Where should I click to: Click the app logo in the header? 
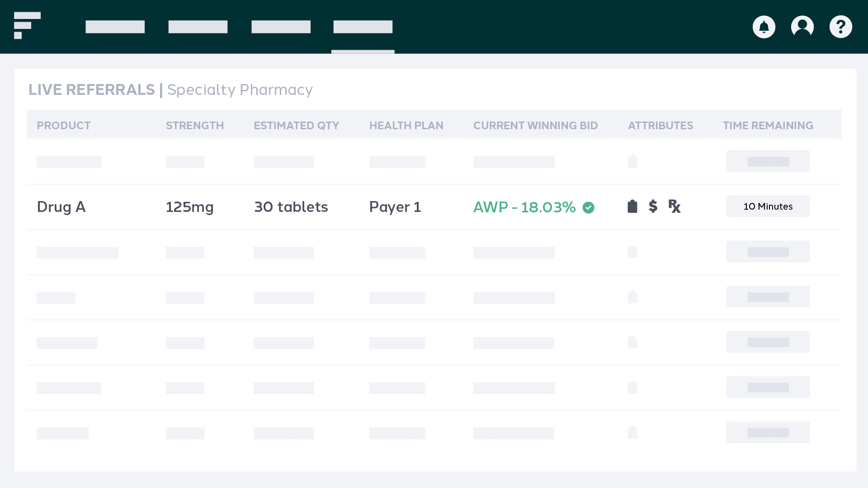[x=27, y=25]
